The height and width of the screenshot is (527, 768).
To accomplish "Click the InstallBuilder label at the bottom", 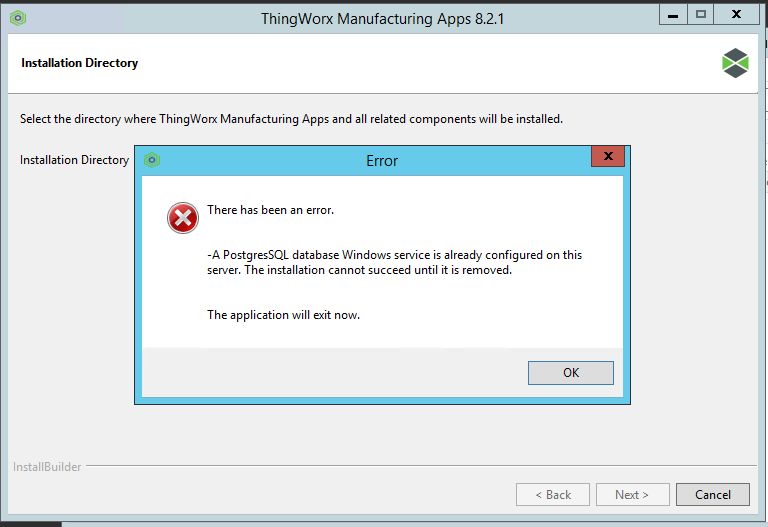I will click(47, 467).
